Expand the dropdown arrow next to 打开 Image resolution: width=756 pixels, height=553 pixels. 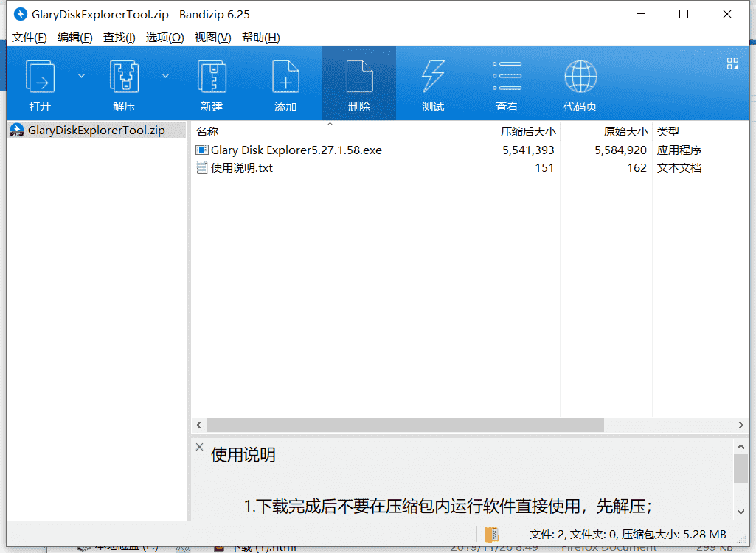(x=81, y=76)
